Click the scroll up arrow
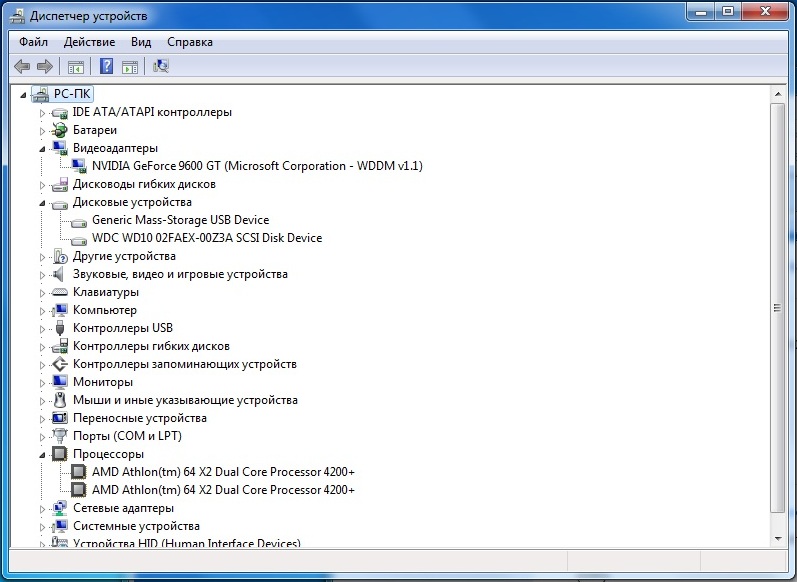 (x=778, y=94)
